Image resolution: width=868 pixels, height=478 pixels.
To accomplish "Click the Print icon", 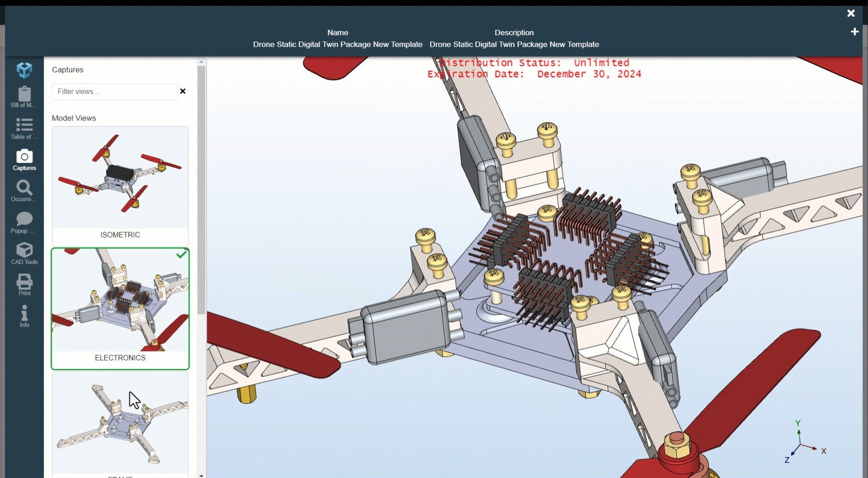I will click(x=24, y=284).
